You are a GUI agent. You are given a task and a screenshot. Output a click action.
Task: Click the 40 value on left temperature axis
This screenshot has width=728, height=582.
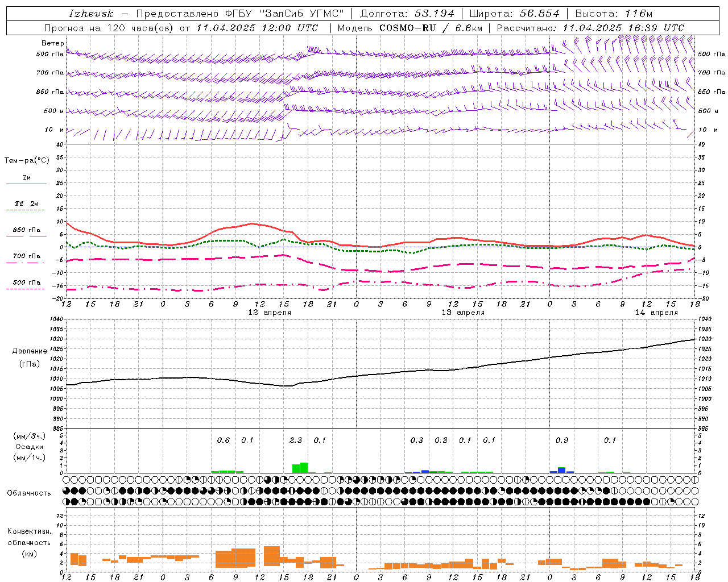(x=60, y=144)
